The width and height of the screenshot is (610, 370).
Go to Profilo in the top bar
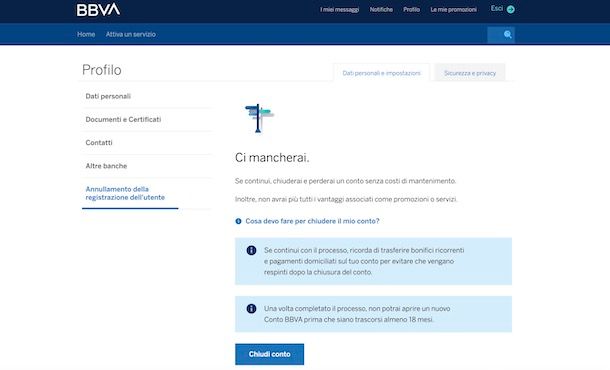click(x=411, y=9)
